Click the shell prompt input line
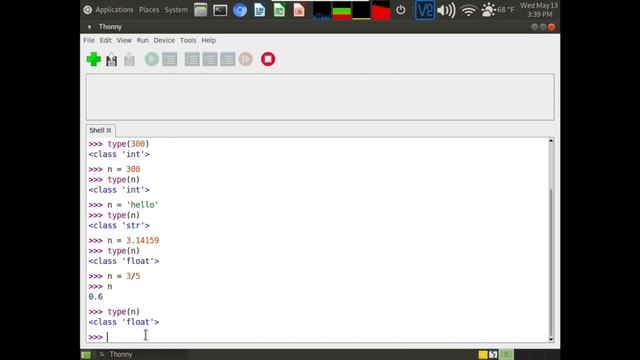Screen dimensions: 640x360 [318, 337]
